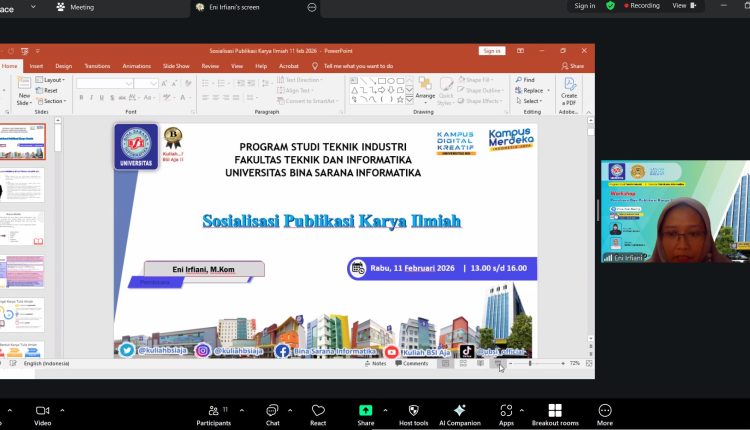Screen dimensions: 750x430
Task: Click the New Slide icon
Action: 24,84
